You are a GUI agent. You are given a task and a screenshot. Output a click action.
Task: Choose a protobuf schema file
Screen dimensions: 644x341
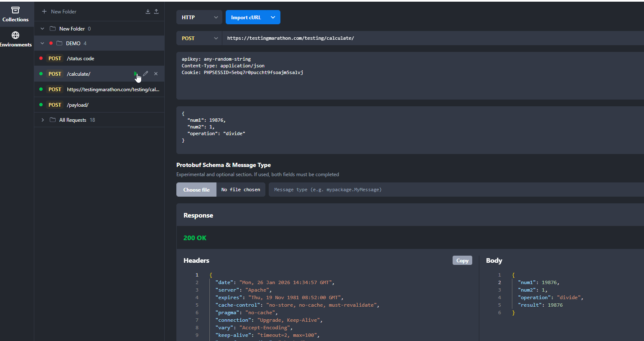point(196,189)
